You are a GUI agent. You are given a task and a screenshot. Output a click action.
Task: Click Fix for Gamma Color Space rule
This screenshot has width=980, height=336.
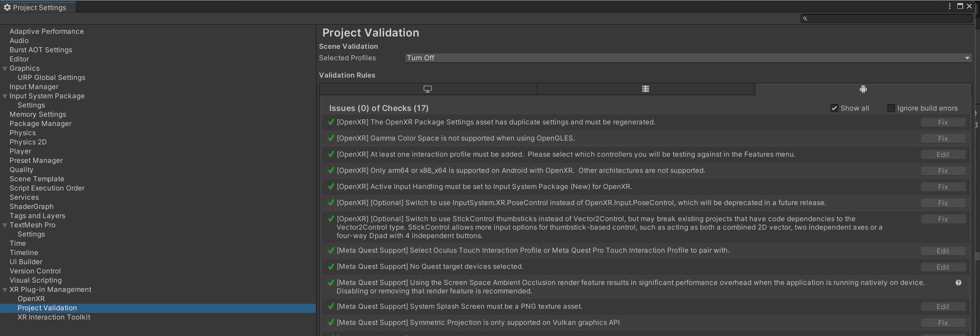pos(943,139)
